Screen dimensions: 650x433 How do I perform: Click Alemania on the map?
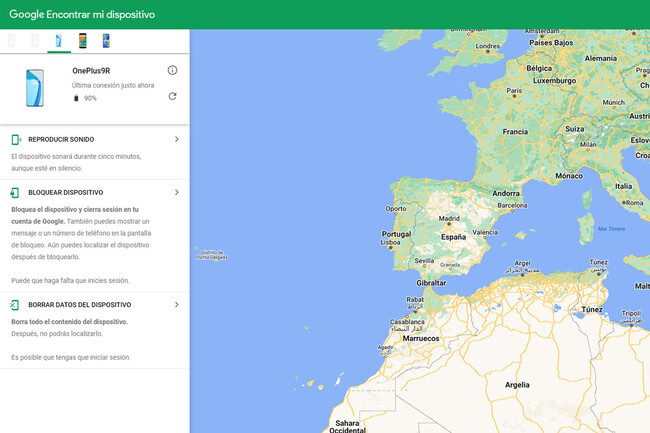601,58
